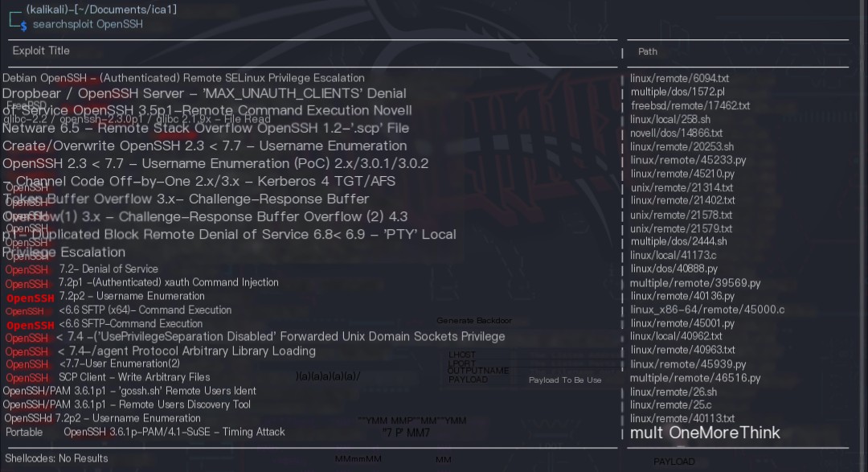Click the path 'linux/remote/25.c'
Viewport: 868px width, 472px height.
tap(671, 405)
